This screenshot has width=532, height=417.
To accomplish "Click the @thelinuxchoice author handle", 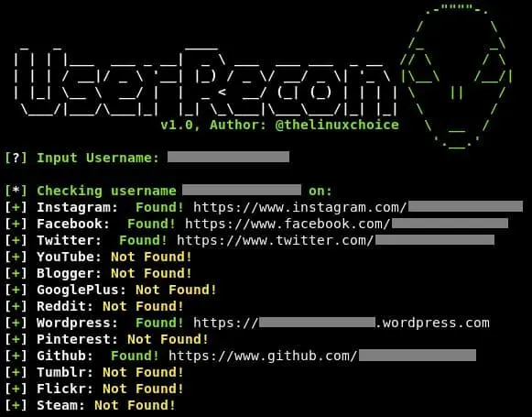I will point(337,125).
